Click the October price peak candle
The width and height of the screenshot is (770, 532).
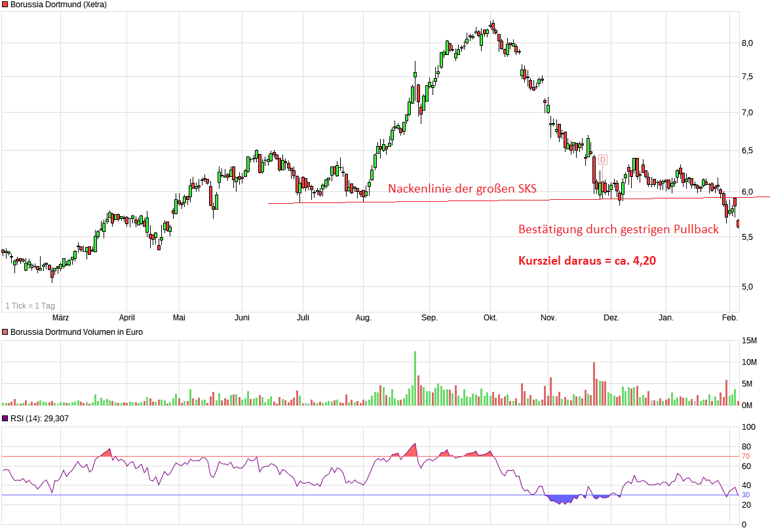coord(493,26)
